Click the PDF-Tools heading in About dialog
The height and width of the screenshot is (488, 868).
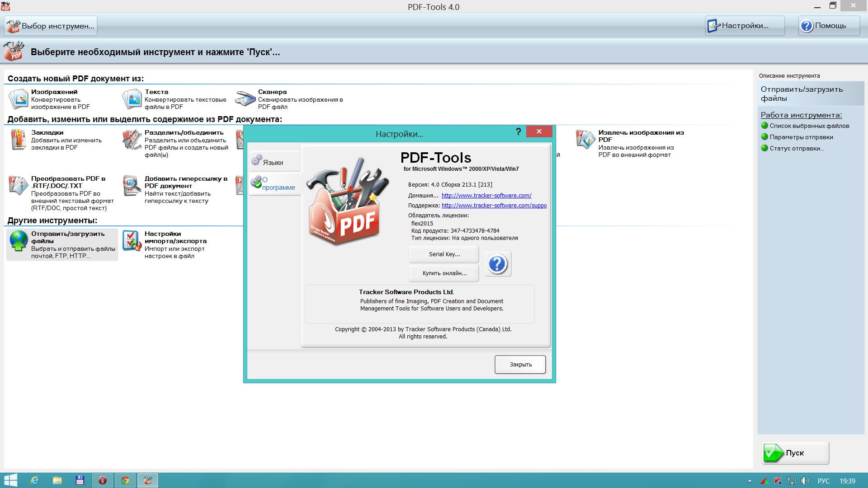(436, 157)
